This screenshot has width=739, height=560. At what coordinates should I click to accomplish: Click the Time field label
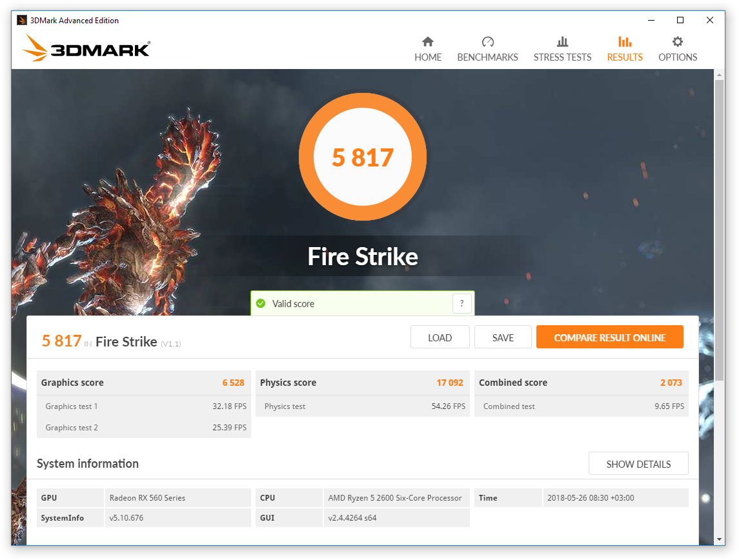click(x=488, y=498)
